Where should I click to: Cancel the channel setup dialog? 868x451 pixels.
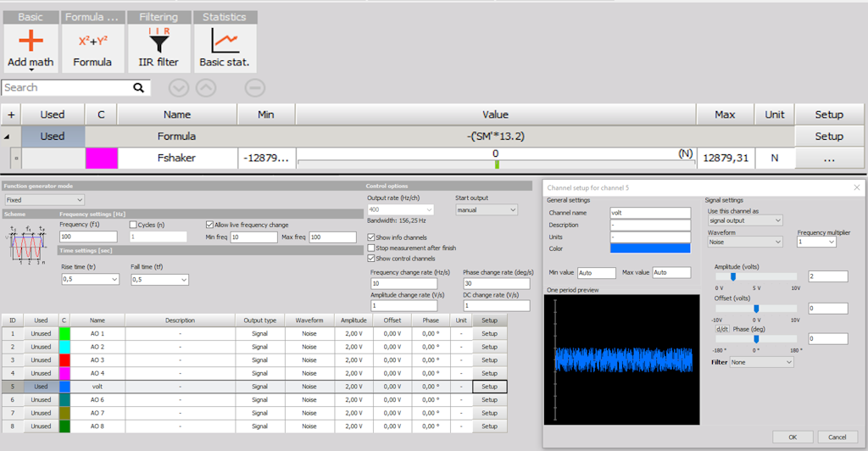pyautogui.click(x=837, y=437)
